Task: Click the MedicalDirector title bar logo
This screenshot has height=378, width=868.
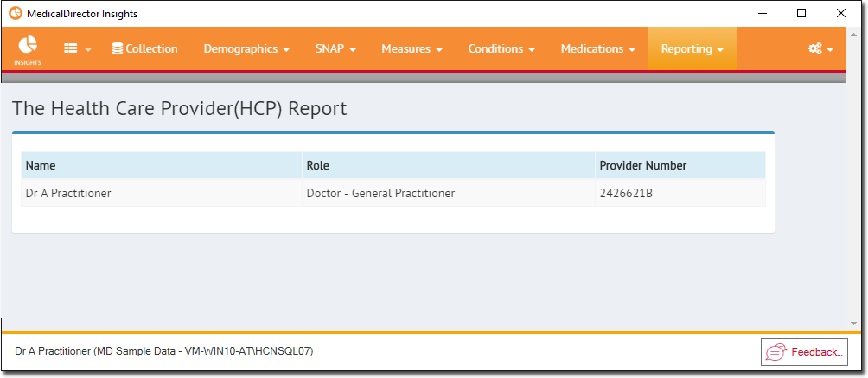Action: [x=16, y=13]
